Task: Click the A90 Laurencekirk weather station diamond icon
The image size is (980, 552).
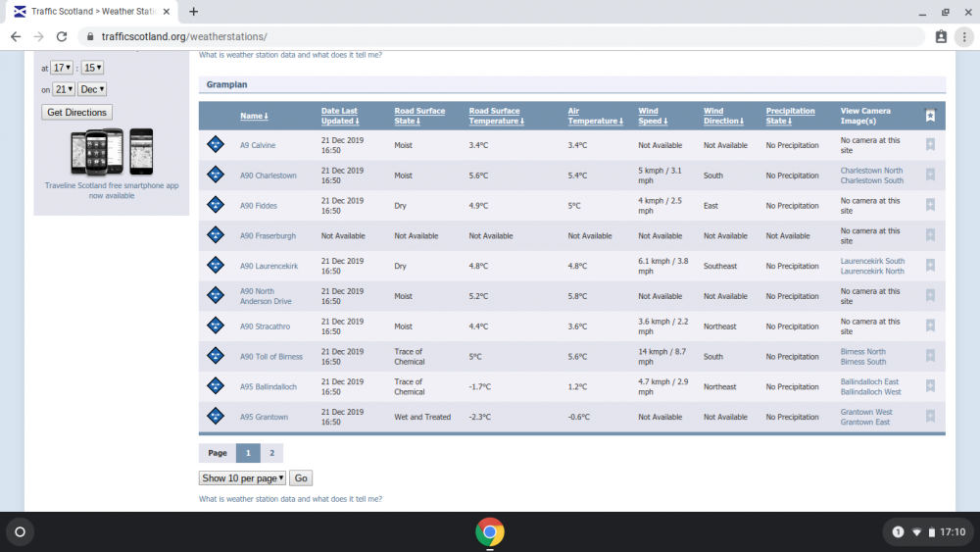Action: coord(216,265)
